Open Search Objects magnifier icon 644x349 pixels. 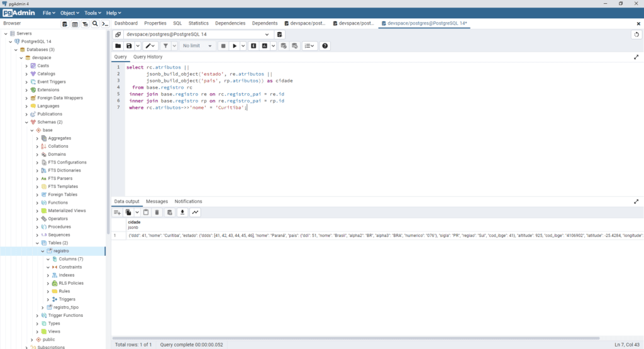(95, 24)
